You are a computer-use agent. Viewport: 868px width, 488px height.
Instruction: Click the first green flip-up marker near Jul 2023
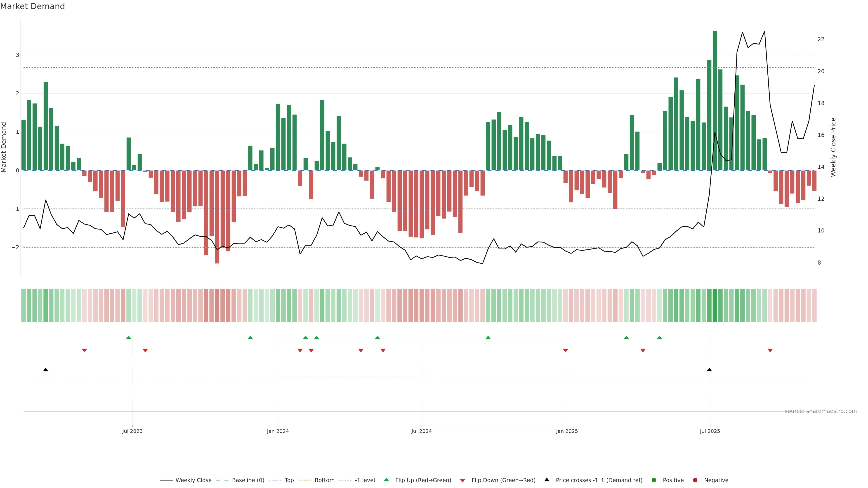(129, 338)
